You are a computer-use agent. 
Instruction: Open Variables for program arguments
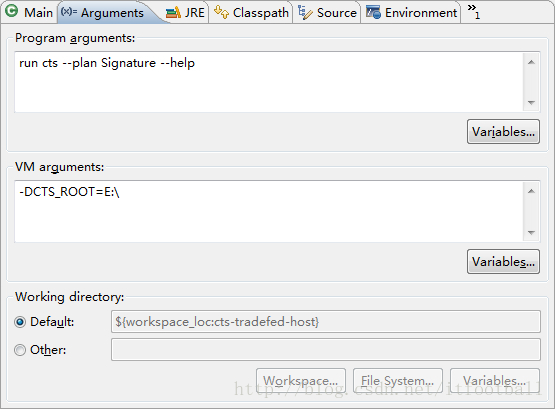[503, 132]
